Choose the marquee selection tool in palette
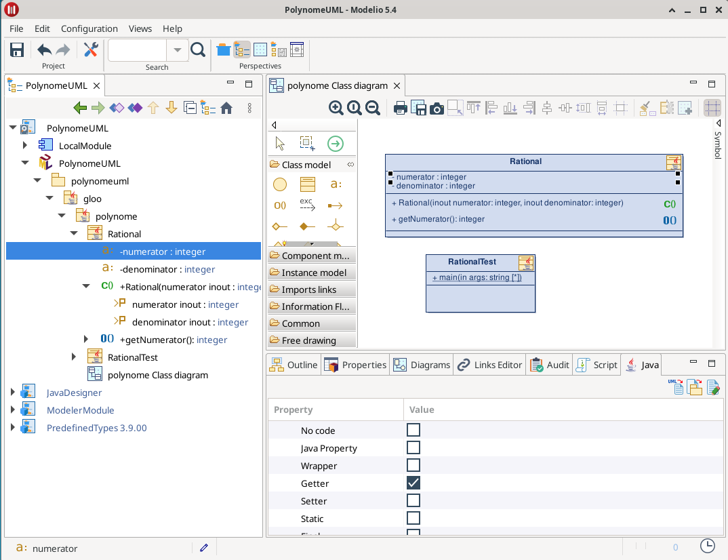This screenshot has height=560, width=728. tap(307, 144)
